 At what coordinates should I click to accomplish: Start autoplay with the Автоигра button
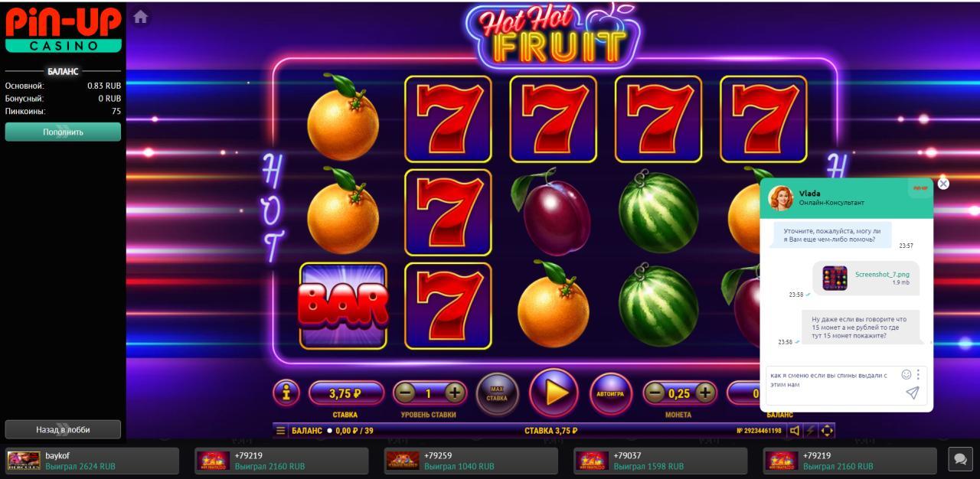point(610,394)
